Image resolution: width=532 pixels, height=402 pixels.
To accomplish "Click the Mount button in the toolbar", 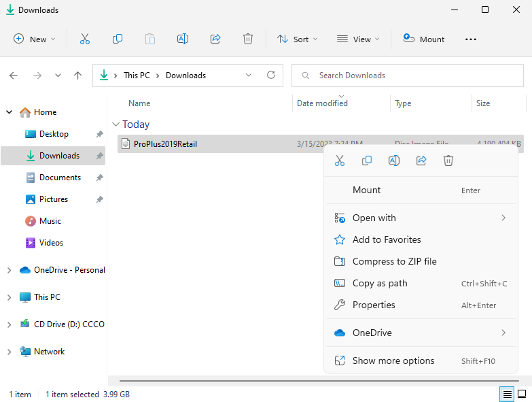I will [x=424, y=39].
